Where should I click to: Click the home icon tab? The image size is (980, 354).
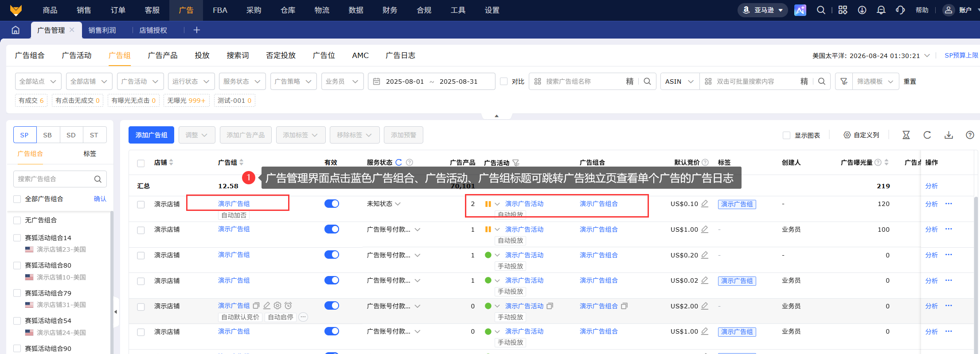pyautogui.click(x=16, y=30)
